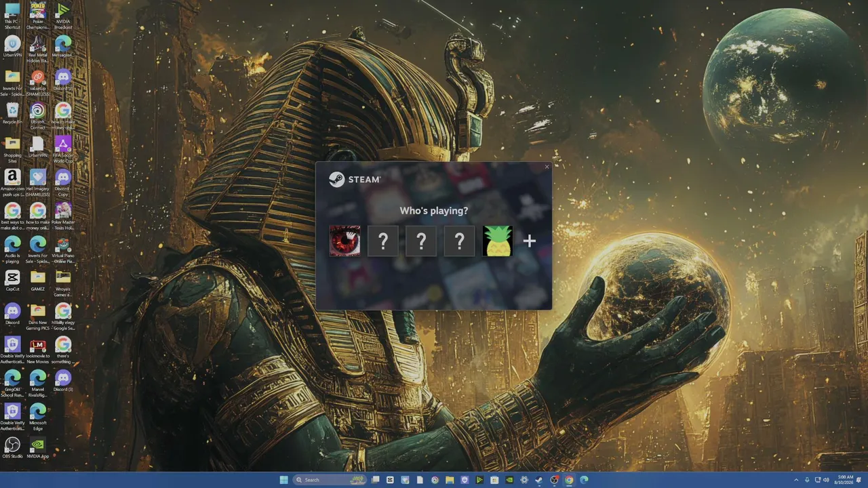
Task: Open This PC shortcut on desktop
Action: (x=12, y=16)
